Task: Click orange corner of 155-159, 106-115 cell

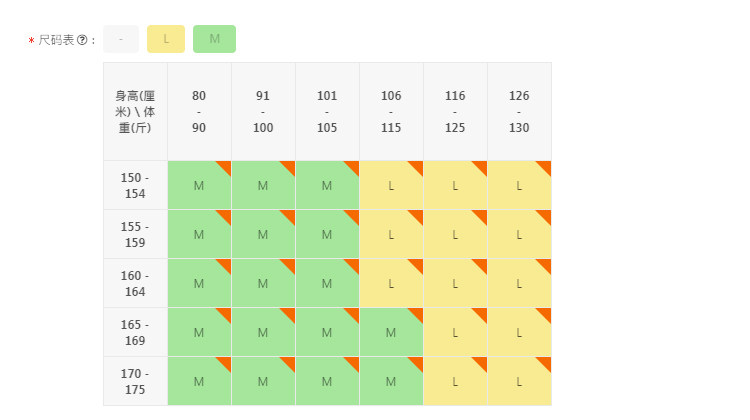Action: (x=417, y=215)
